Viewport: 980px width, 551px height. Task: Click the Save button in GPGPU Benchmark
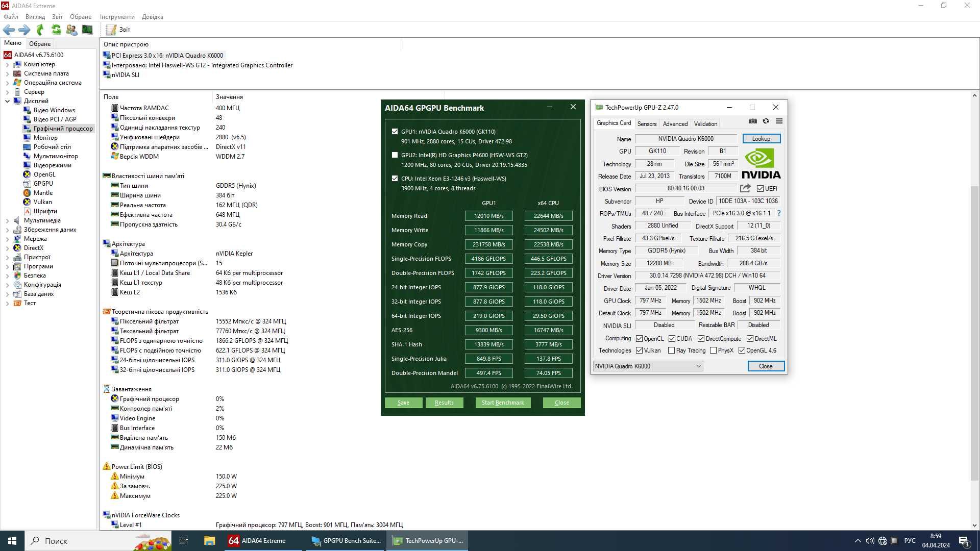(403, 403)
